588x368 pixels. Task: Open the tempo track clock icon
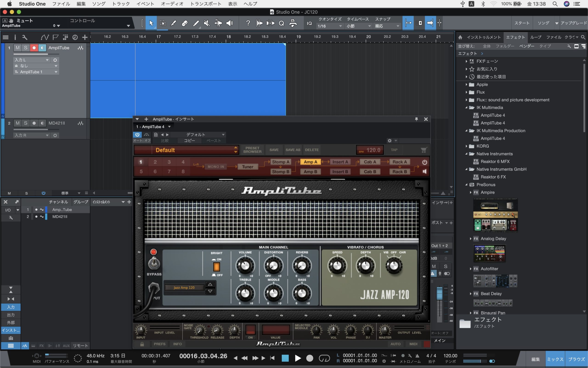pos(75,37)
